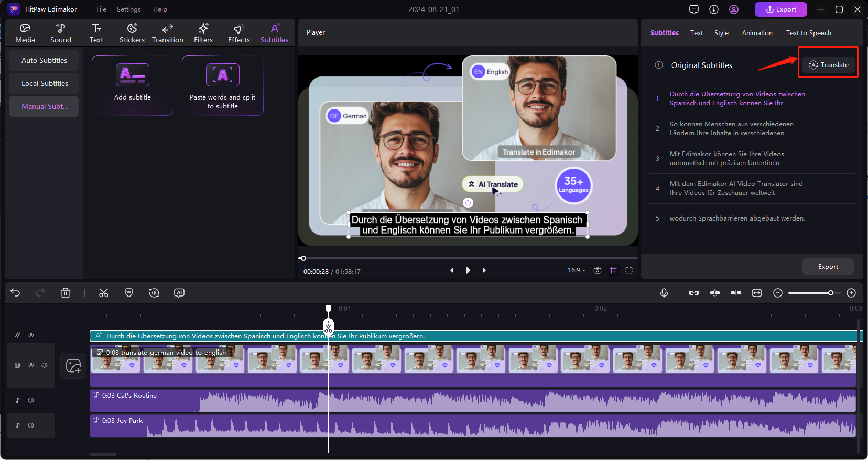Image resolution: width=868 pixels, height=460 pixels.
Task: Select the Local Subtitles option
Action: [x=44, y=83]
